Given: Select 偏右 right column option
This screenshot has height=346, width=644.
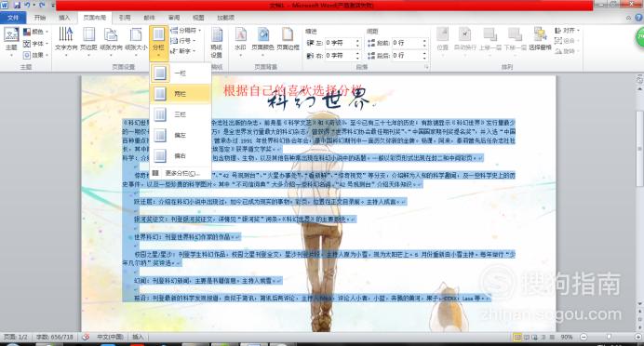Looking at the screenshot, I should tap(181, 155).
